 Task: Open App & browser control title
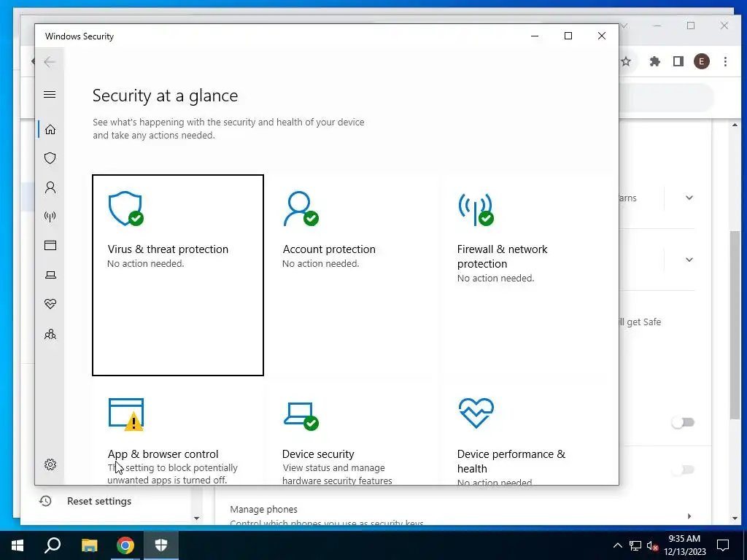pos(163,454)
